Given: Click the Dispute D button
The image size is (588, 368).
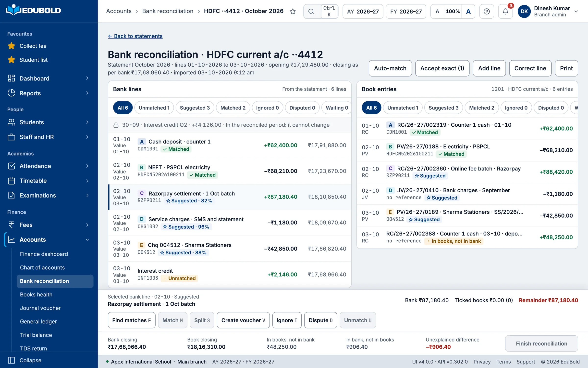Looking at the screenshot, I should tap(320, 320).
